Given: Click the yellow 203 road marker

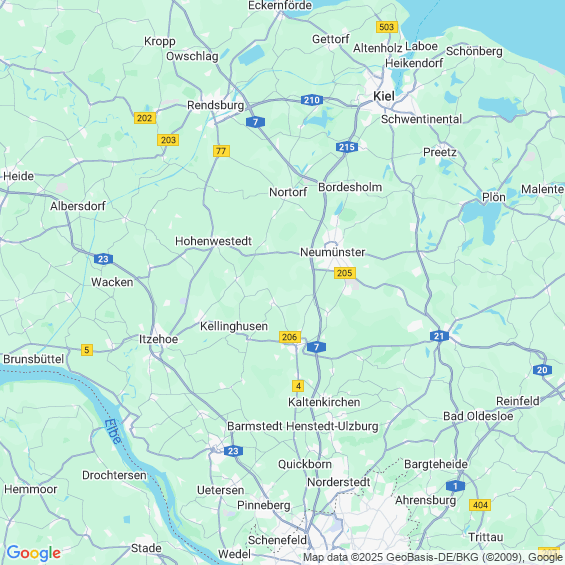Looking at the screenshot, I should [168, 140].
